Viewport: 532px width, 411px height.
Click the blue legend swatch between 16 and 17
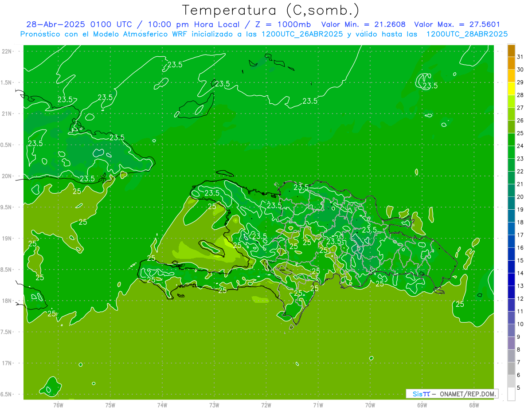[511, 241]
